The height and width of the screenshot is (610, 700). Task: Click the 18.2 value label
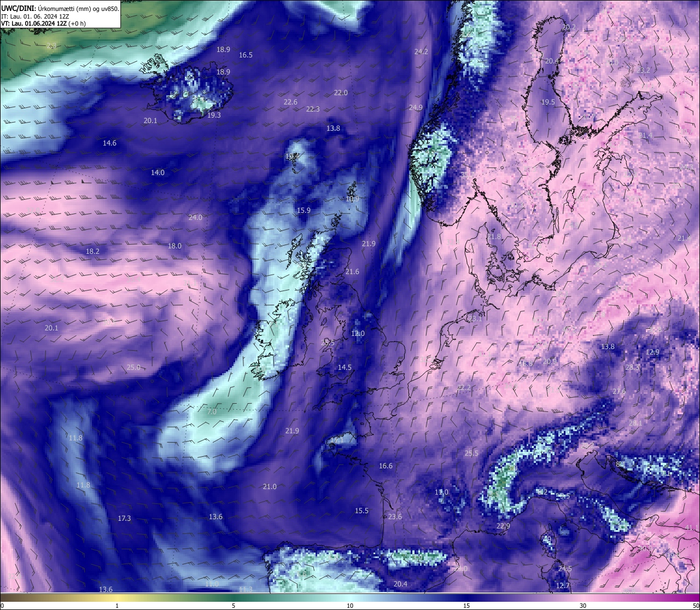(92, 252)
